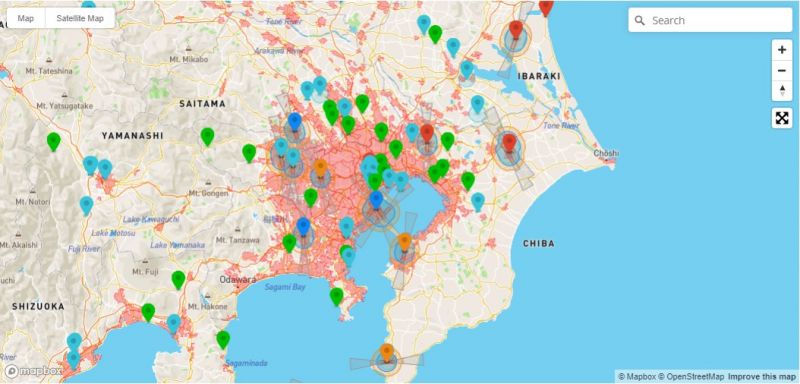Select light blue marker southwest of Ibaraki label

(x=478, y=104)
